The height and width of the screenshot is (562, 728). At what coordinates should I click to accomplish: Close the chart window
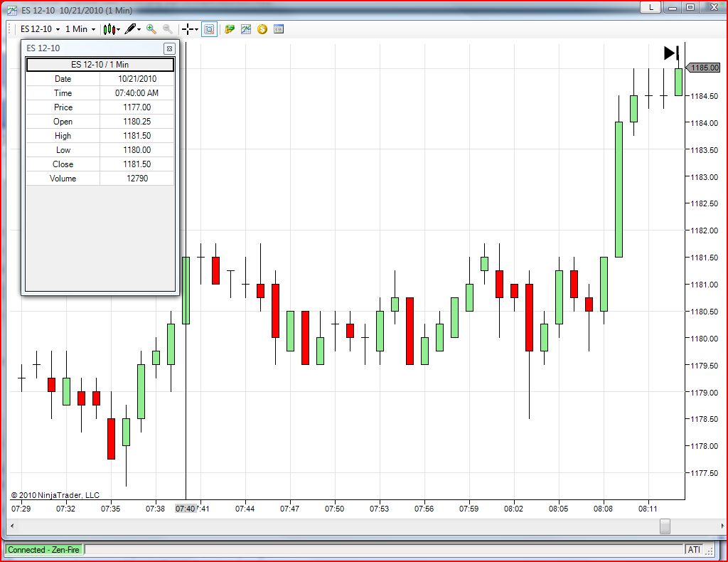pos(714,7)
